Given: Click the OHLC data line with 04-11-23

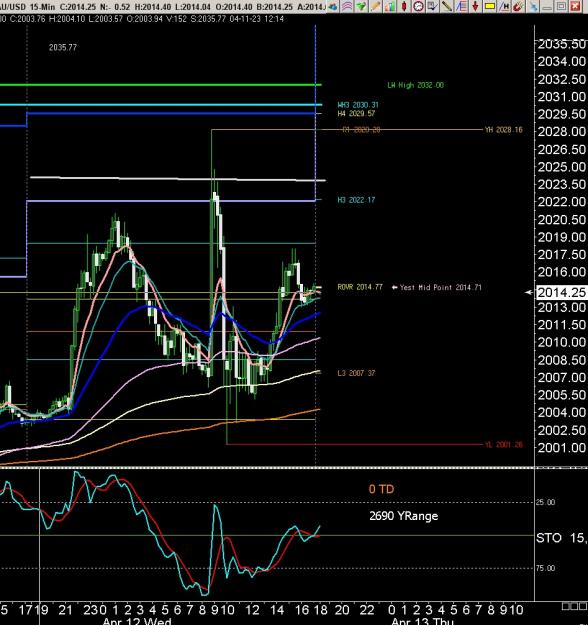Looking at the screenshot, I should (x=142, y=19).
